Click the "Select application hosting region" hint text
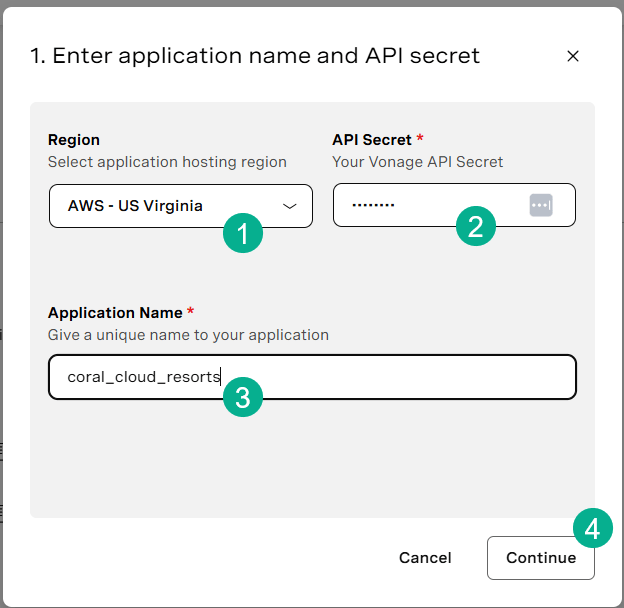This screenshot has width=624, height=608. (x=167, y=162)
